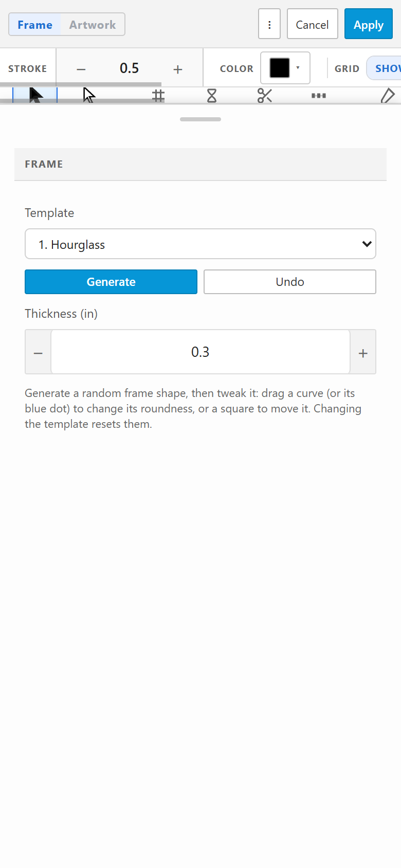401x868 pixels.
Task: Click the three-squares distribute icon
Action: tap(319, 96)
